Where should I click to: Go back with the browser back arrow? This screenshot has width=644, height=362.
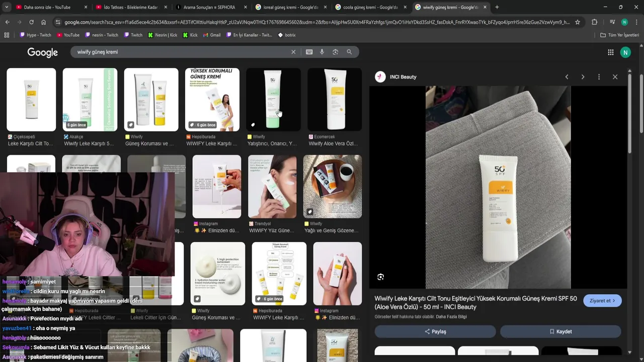7,22
